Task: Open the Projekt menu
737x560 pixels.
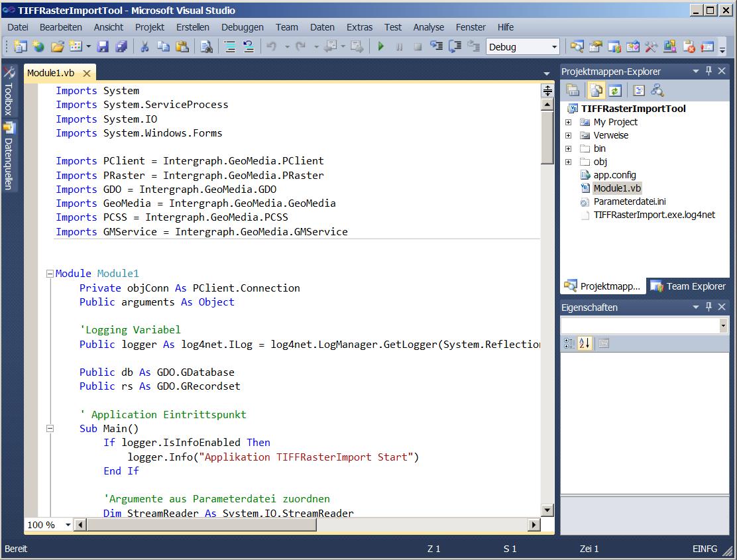Action: tap(150, 27)
